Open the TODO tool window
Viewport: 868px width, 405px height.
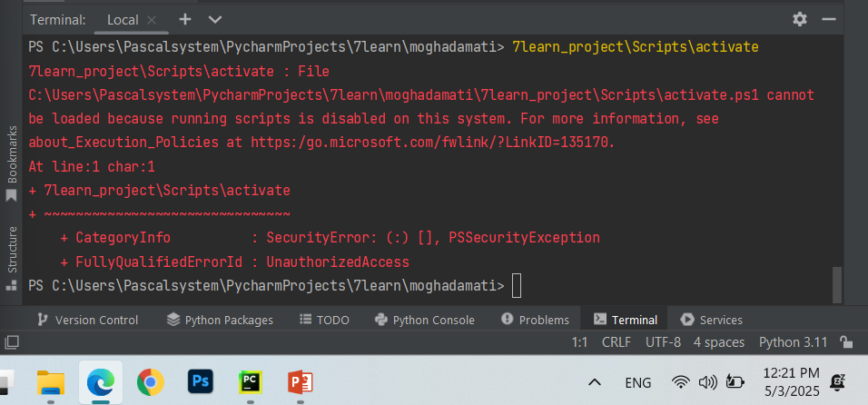[324, 320]
